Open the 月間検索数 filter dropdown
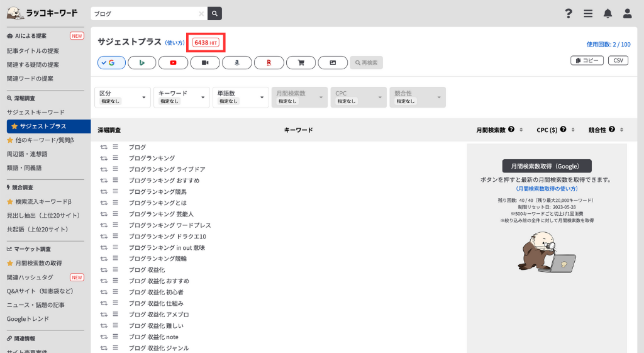 click(x=299, y=98)
